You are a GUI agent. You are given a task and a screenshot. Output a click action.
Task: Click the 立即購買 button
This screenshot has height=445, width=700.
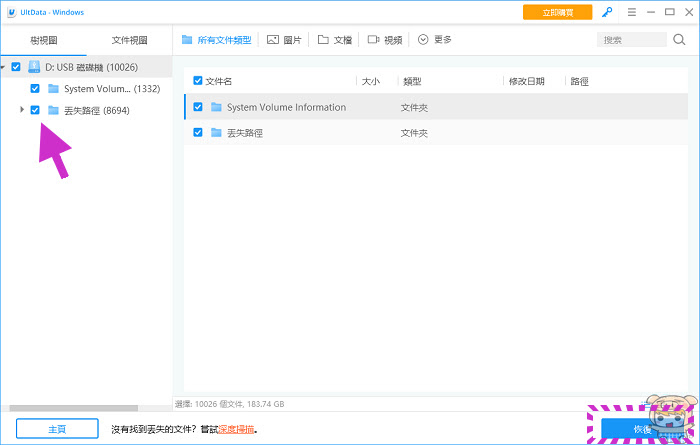[x=558, y=12]
